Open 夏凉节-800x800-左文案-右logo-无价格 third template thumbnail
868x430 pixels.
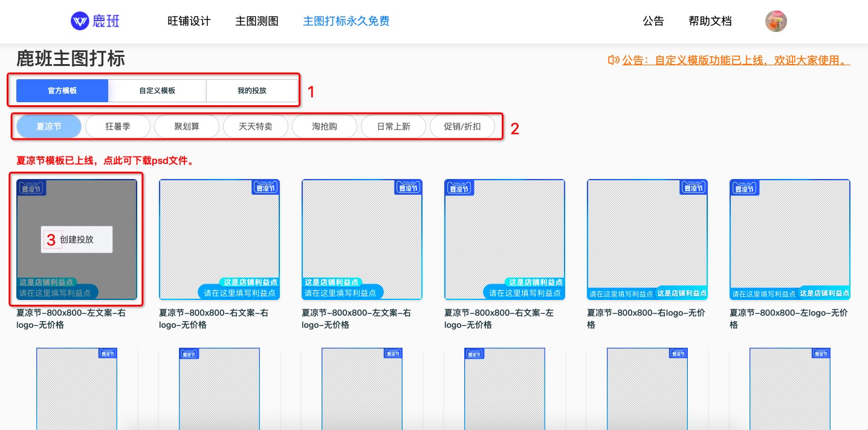(x=362, y=239)
